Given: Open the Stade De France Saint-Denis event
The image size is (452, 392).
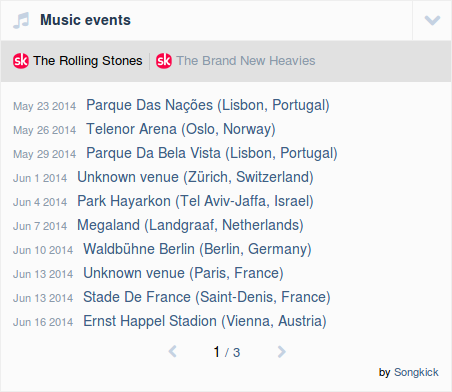Looking at the screenshot, I should tap(207, 297).
